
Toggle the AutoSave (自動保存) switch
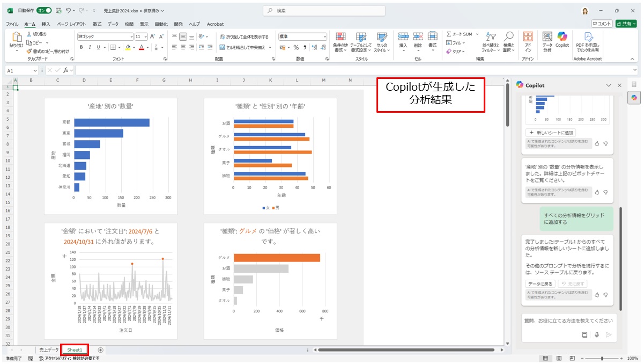coord(45,10)
